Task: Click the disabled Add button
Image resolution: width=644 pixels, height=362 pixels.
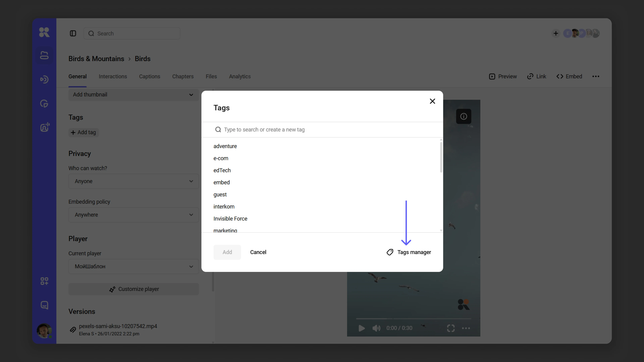Action: click(227, 252)
